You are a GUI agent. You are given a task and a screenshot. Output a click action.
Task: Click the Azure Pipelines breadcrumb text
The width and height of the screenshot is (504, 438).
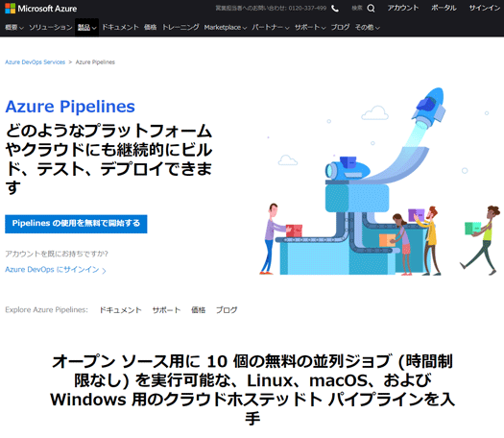pyautogui.click(x=95, y=62)
